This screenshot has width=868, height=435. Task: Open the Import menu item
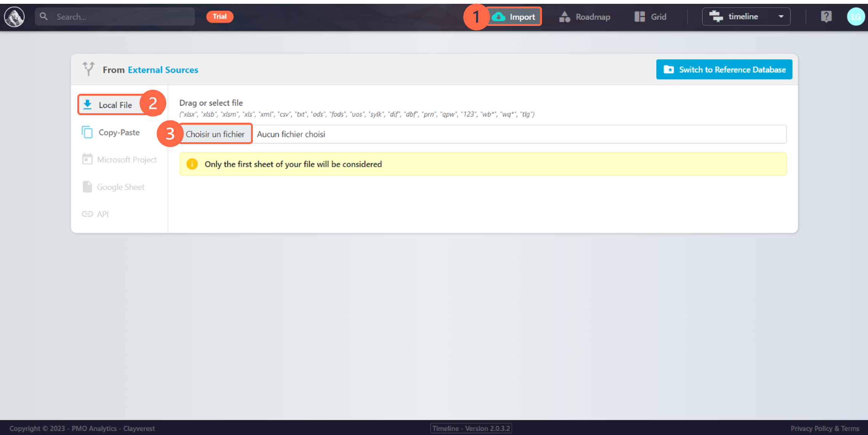click(514, 17)
